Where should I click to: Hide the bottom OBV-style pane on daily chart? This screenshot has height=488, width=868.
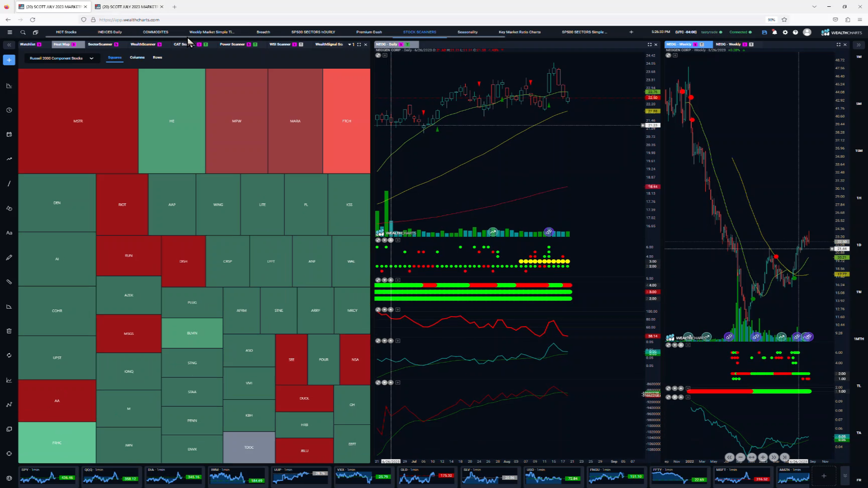(378, 382)
